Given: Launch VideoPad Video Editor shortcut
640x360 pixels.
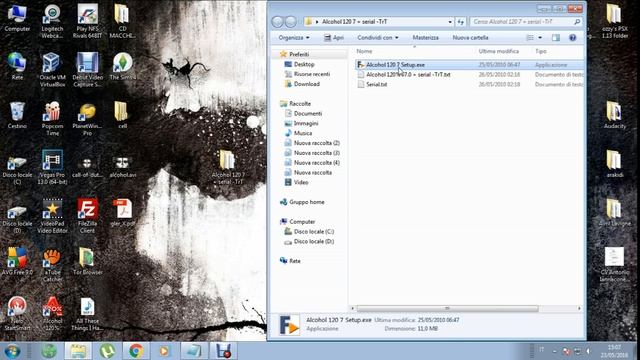Looking at the screenshot, I should pyautogui.click(x=52, y=216).
